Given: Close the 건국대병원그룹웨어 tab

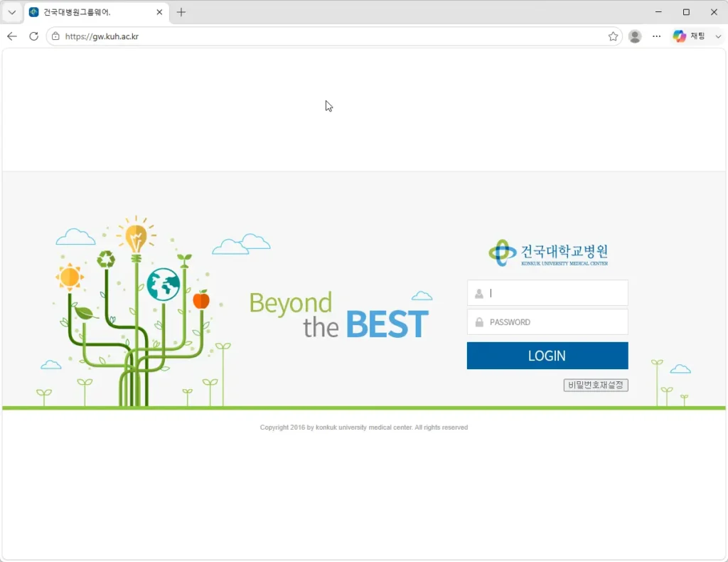Looking at the screenshot, I should tap(159, 12).
